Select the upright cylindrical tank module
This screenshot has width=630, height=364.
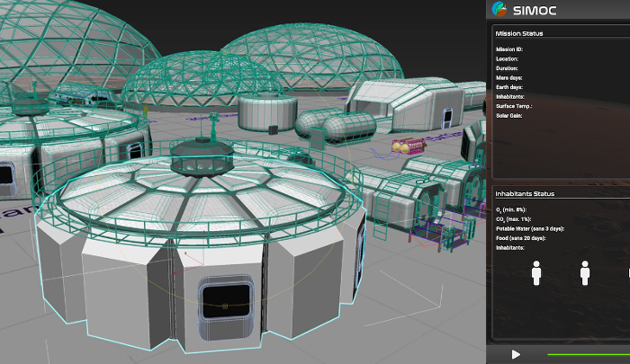point(268,115)
